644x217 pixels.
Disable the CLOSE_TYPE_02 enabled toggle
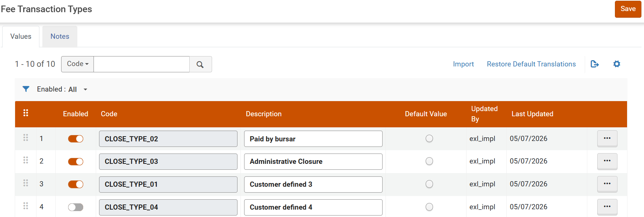pyautogui.click(x=75, y=139)
